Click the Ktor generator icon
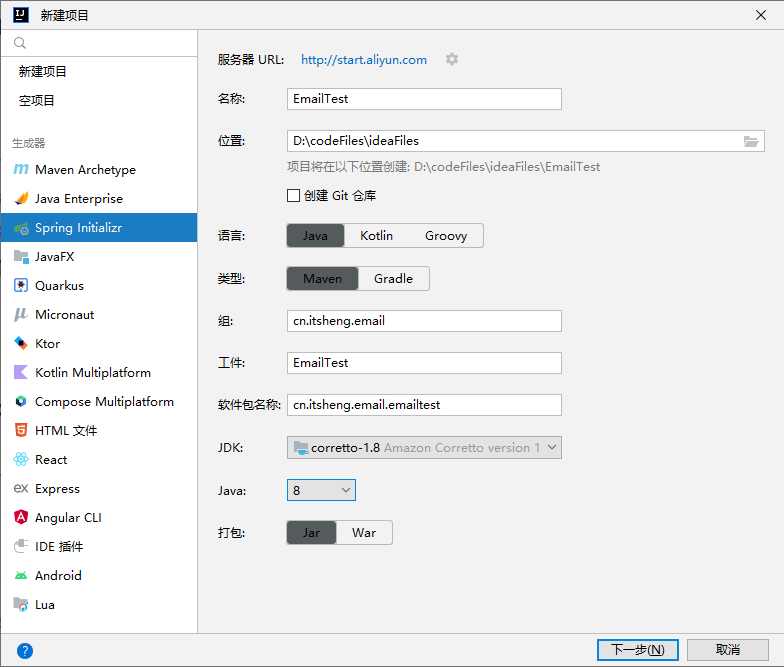The width and height of the screenshot is (784, 667). coord(21,344)
